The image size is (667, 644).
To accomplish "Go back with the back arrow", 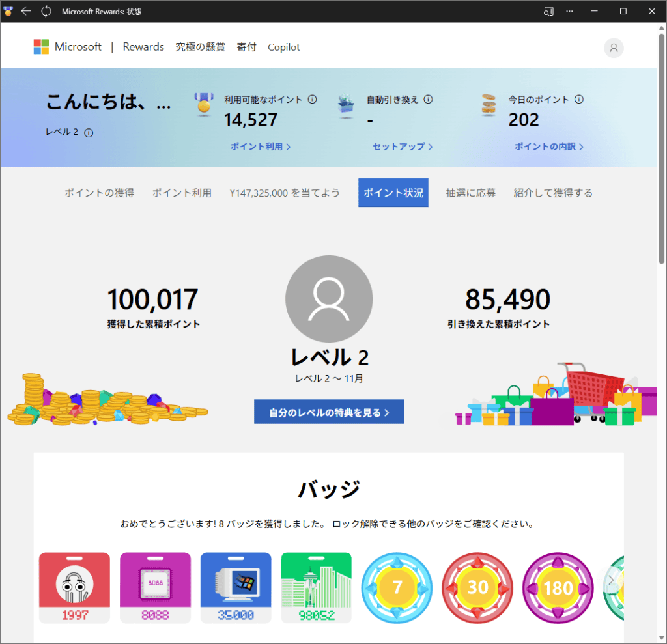I will (26, 11).
